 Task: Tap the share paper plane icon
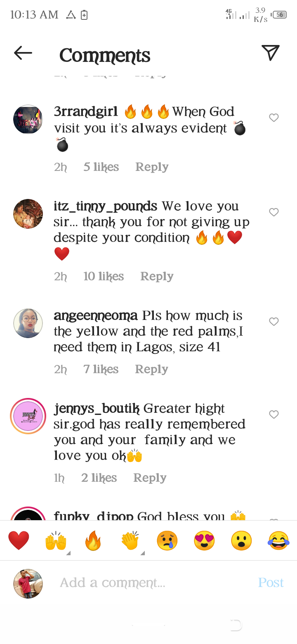(271, 53)
